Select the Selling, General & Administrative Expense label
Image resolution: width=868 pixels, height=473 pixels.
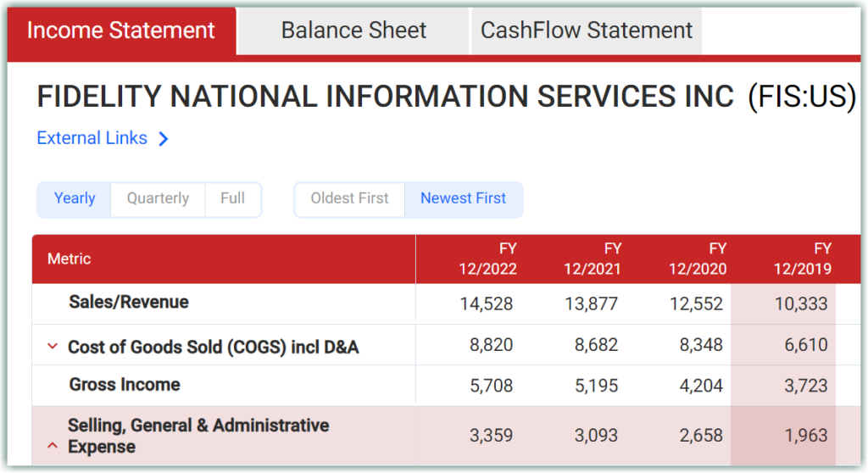[x=198, y=436]
